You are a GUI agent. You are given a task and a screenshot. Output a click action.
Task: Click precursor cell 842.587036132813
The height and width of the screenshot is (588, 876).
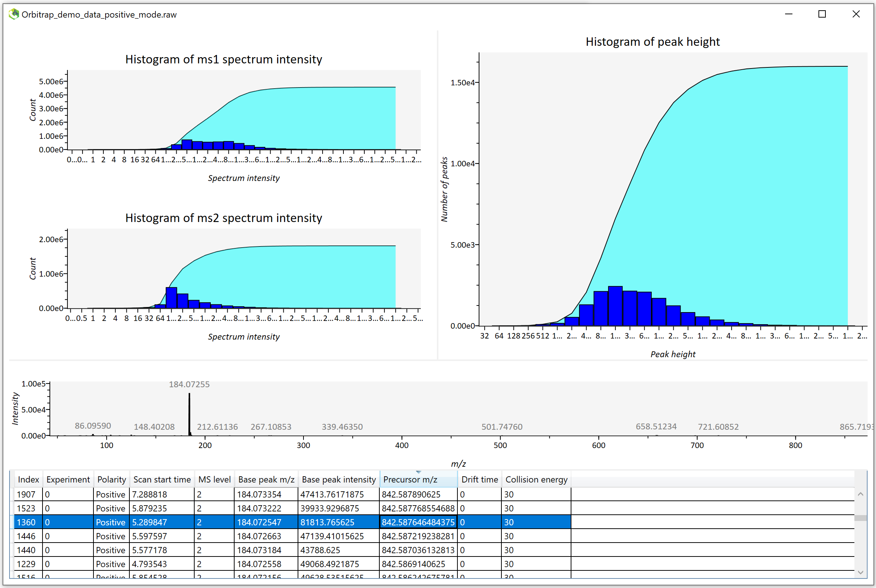coord(417,550)
